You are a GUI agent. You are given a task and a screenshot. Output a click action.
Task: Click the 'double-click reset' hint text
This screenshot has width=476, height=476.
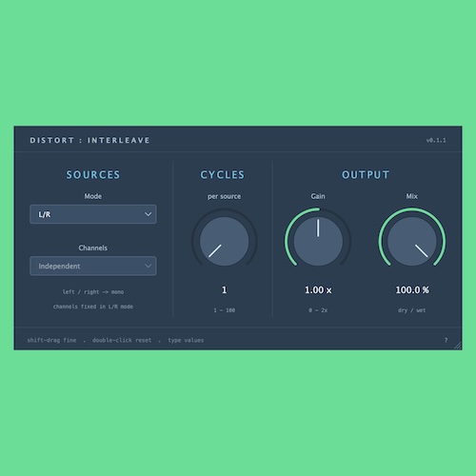(122, 340)
